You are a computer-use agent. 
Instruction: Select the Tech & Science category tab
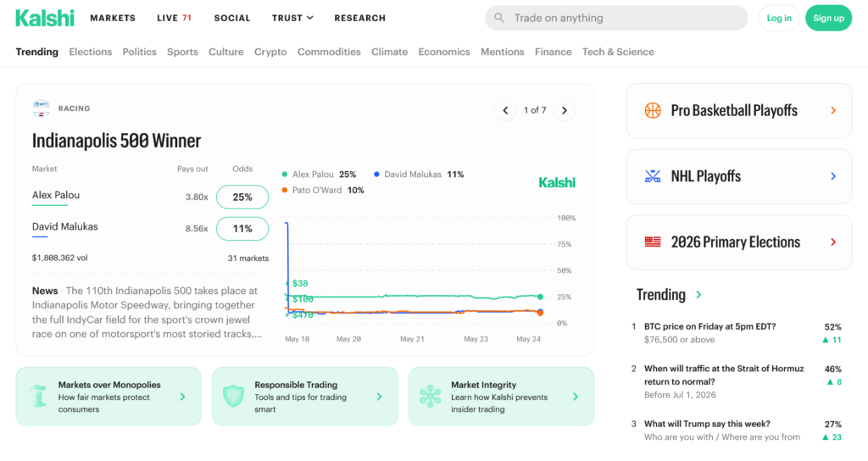[618, 52]
